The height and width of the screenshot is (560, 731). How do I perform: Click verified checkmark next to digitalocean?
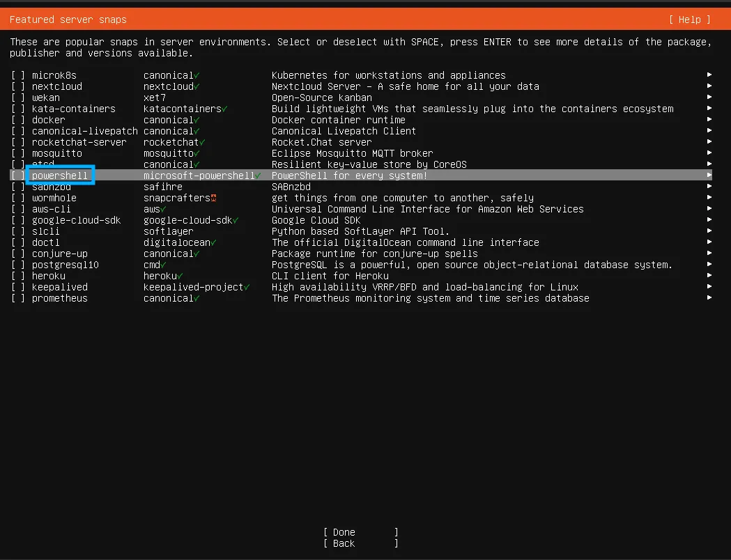coord(213,242)
